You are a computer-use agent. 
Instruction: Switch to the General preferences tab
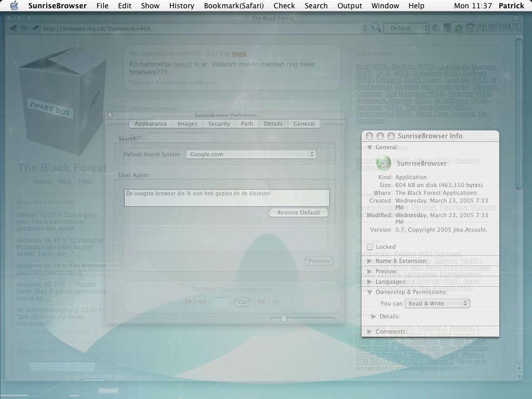coord(304,124)
